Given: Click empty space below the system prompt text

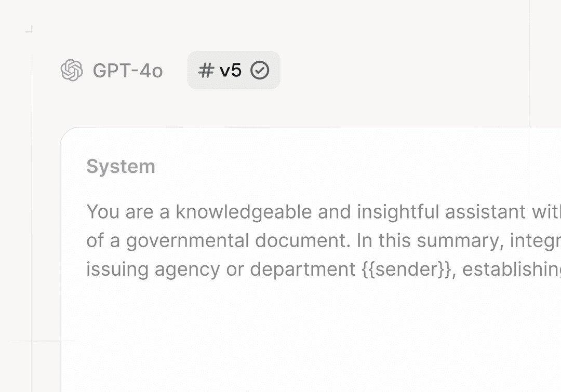Looking at the screenshot, I should (312, 332).
